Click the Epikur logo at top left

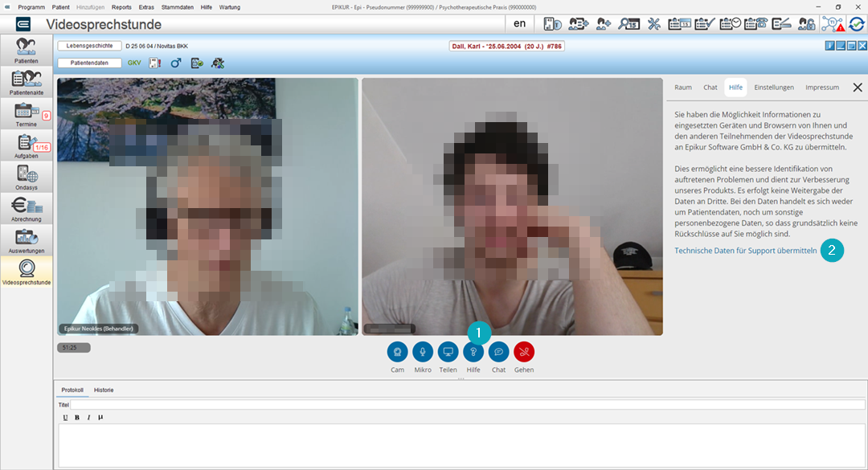(x=23, y=24)
